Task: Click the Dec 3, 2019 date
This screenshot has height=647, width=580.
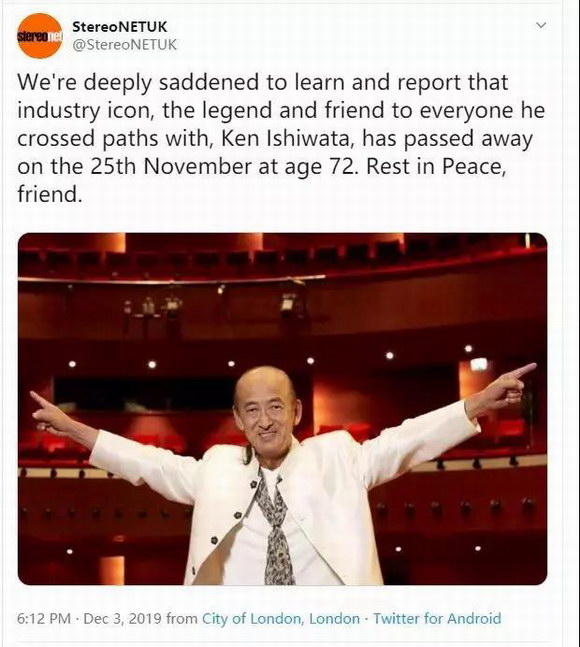Action: click(122, 619)
